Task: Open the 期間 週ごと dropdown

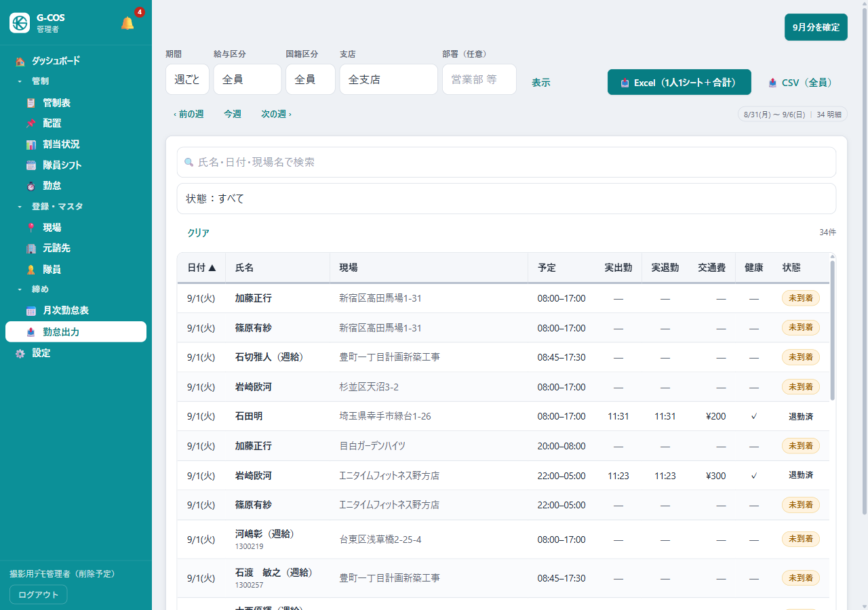Action: (187, 79)
